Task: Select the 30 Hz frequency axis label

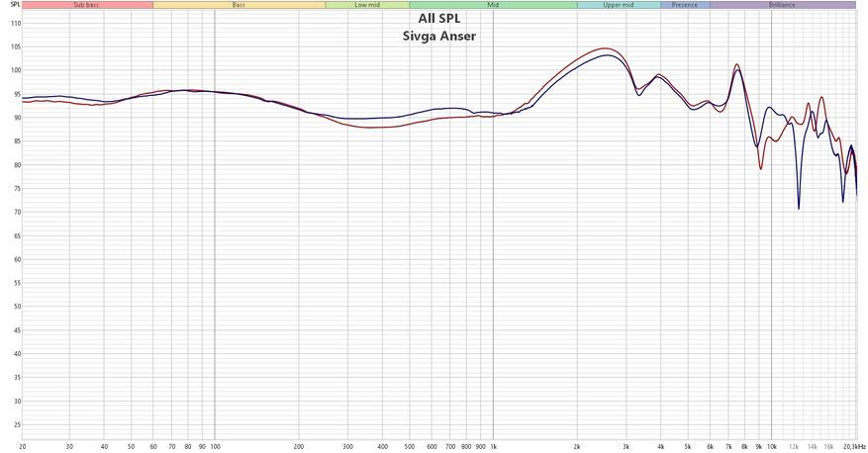Action: click(69, 446)
